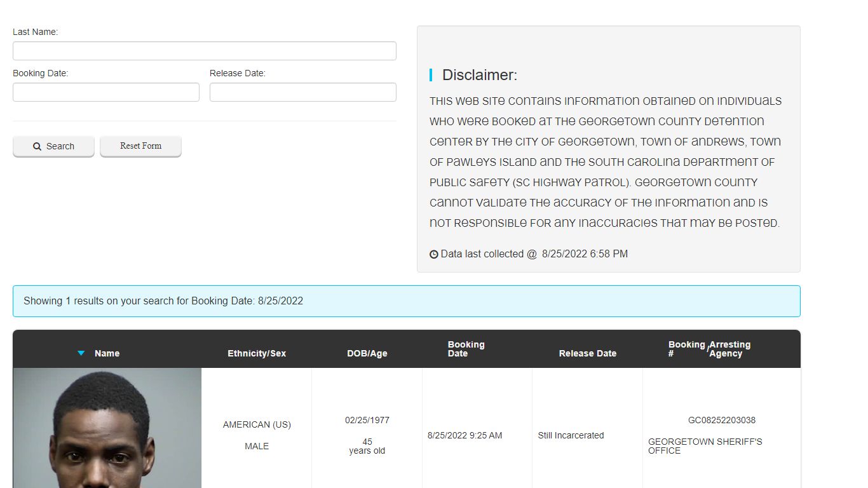The width and height of the screenshot is (868, 488).
Task: Click the Last Name input field
Action: 205,51
